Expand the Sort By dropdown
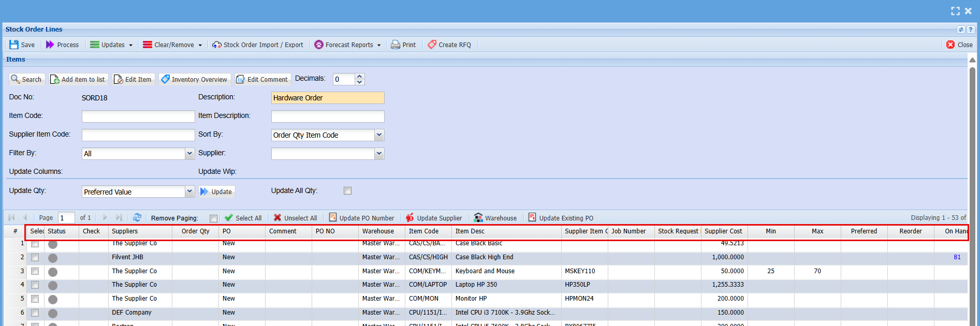 (379, 135)
